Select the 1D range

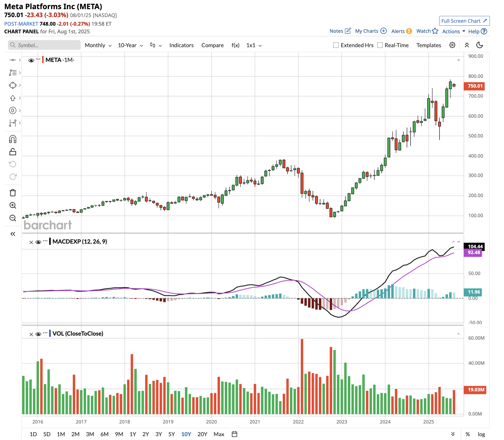[x=33, y=434]
